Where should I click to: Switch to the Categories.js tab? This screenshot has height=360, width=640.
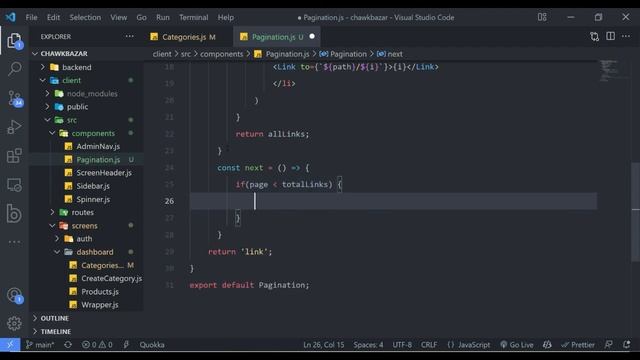pyautogui.click(x=188, y=37)
